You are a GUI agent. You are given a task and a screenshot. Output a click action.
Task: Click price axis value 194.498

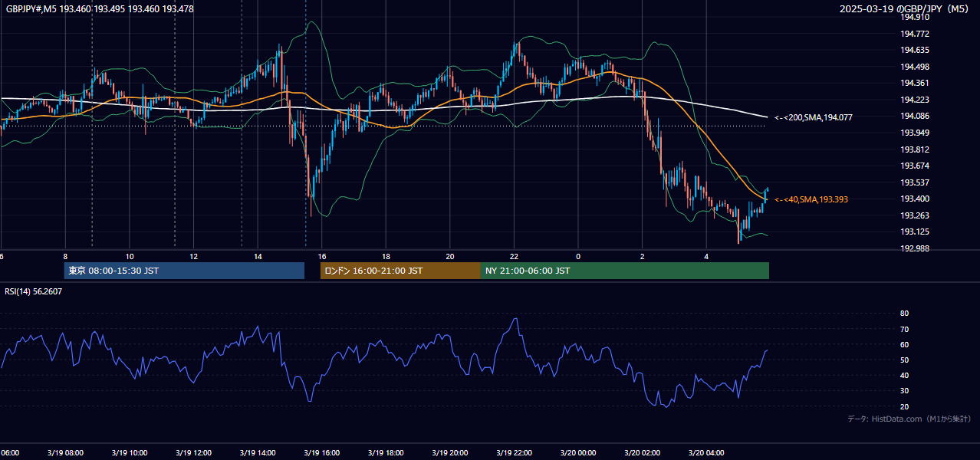tap(915, 67)
